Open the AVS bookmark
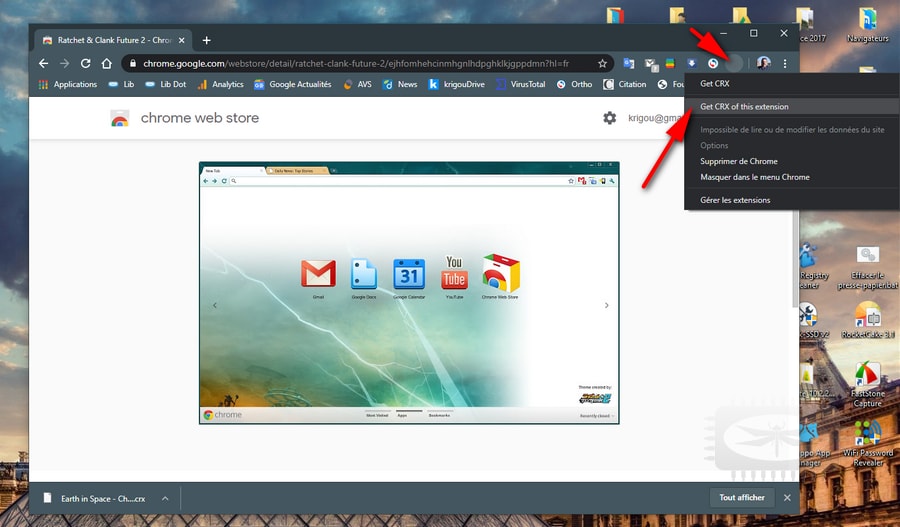This screenshot has width=900, height=527. pyautogui.click(x=357, y=84)
